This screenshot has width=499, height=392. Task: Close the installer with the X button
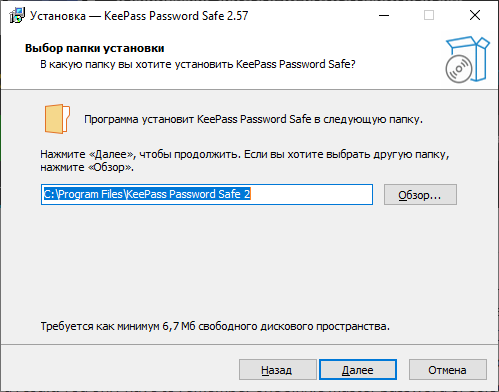pyautogui.click(x=475, y=15)
